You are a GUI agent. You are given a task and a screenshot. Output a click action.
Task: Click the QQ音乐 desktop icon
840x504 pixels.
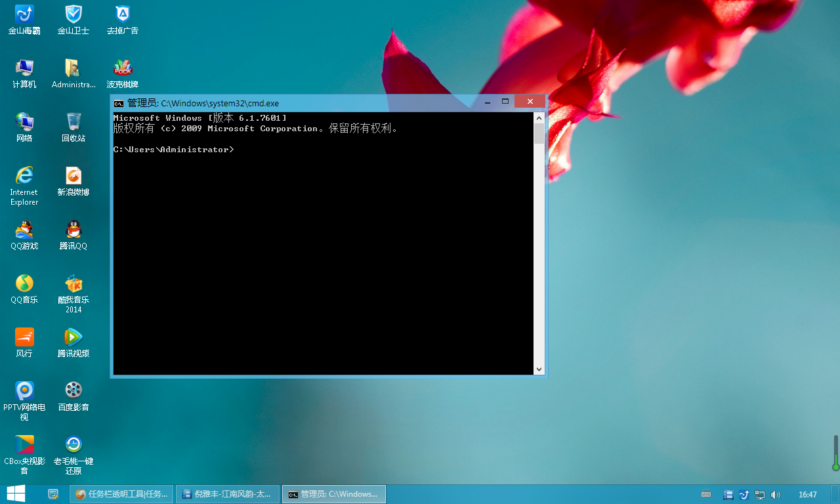[x=24, y=289]
